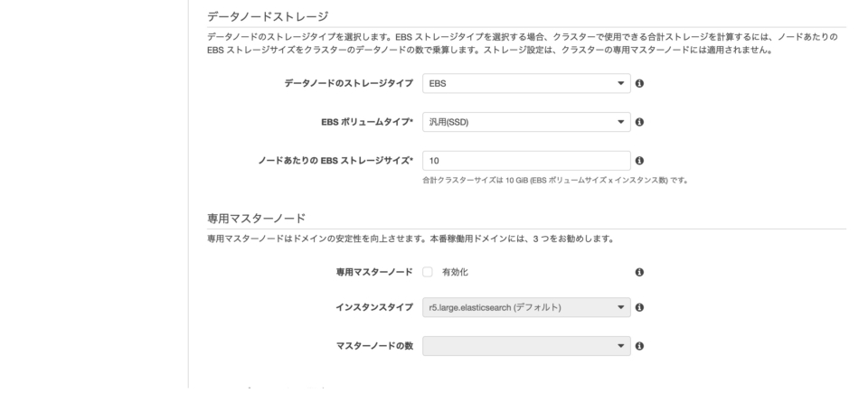Show info for ノードあたりの EBS ストレージサイズ

639,161
